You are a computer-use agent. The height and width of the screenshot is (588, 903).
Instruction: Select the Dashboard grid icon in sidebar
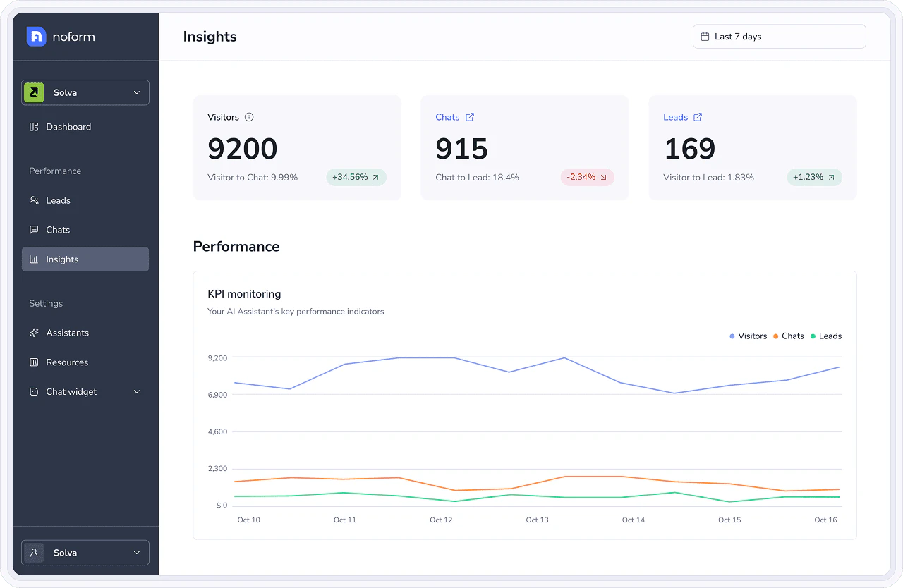click(33, 127)
